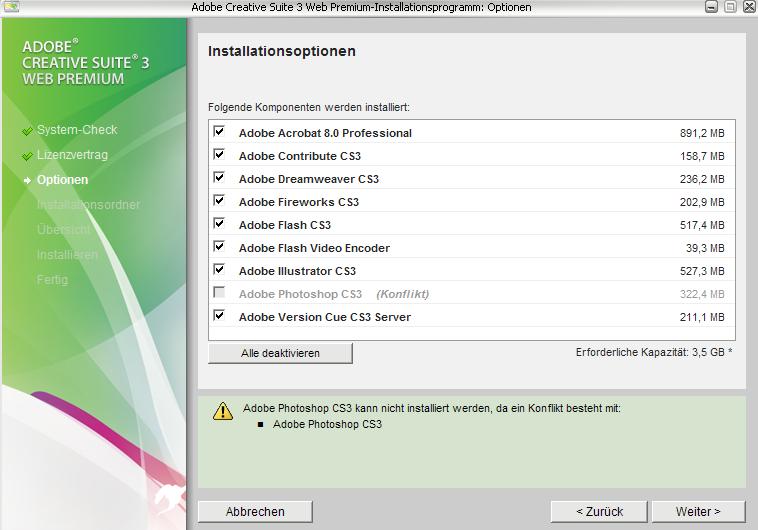This screenshot has width=758, height=530.
Task: Toggle the Adobe Dreamweaver CS3 checkbox
Action: [219, 177]
